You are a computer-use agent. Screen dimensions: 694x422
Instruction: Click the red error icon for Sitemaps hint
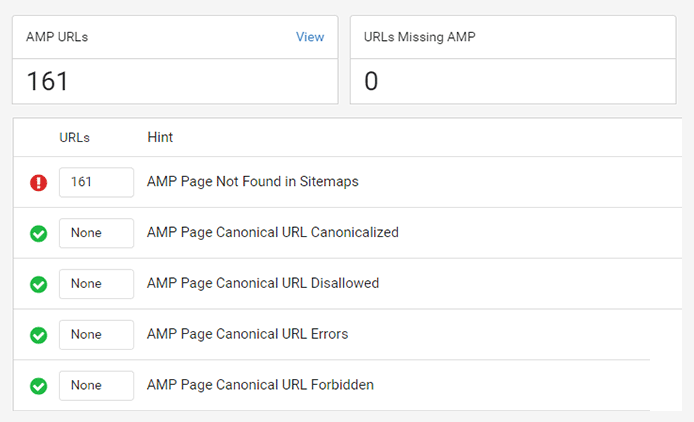pos(39,182)
